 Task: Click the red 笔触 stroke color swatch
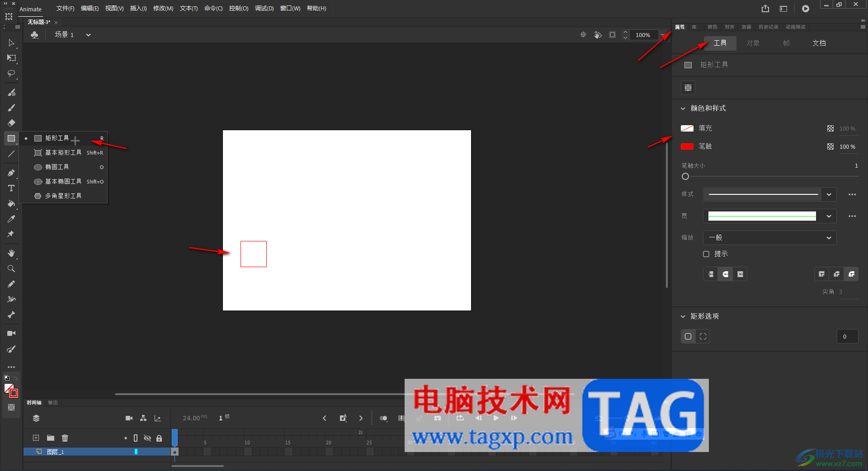coord(687,146)
